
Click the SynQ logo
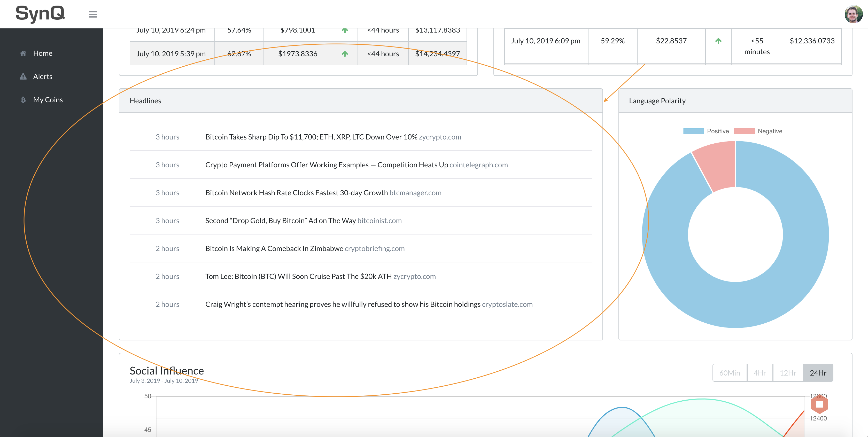click(40, 14)
